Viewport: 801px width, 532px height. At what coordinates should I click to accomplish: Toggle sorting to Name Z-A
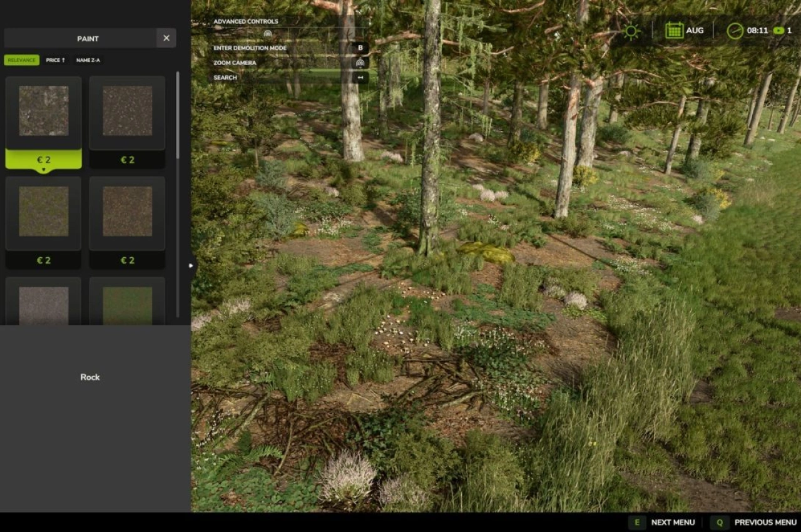(88, 60)
